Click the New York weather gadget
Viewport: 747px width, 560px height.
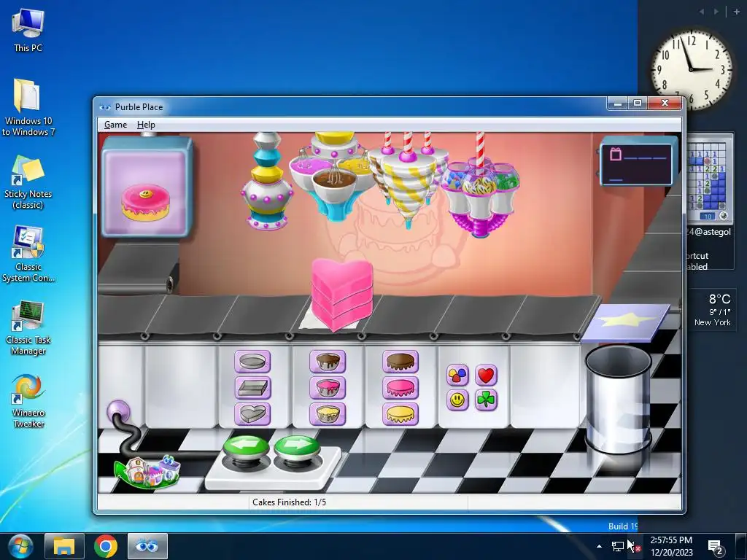pyautogui.click(x=713, y=309)
